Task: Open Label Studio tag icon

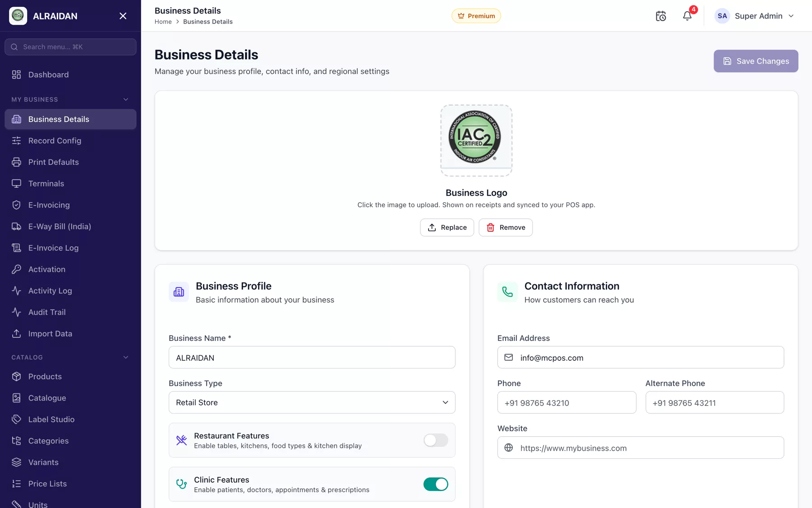Action: click(x=17, y=419)
